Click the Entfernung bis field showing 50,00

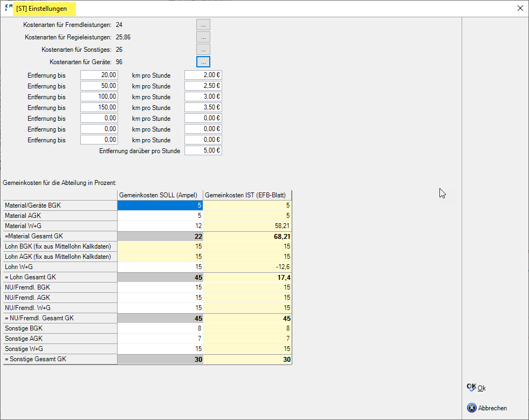[x=99, y=86]
